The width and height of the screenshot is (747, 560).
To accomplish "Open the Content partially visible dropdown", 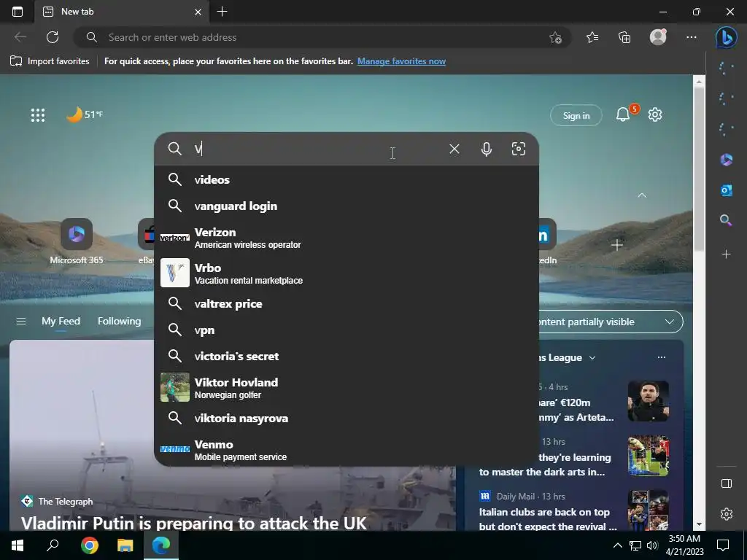I will (x=610, y=322).
